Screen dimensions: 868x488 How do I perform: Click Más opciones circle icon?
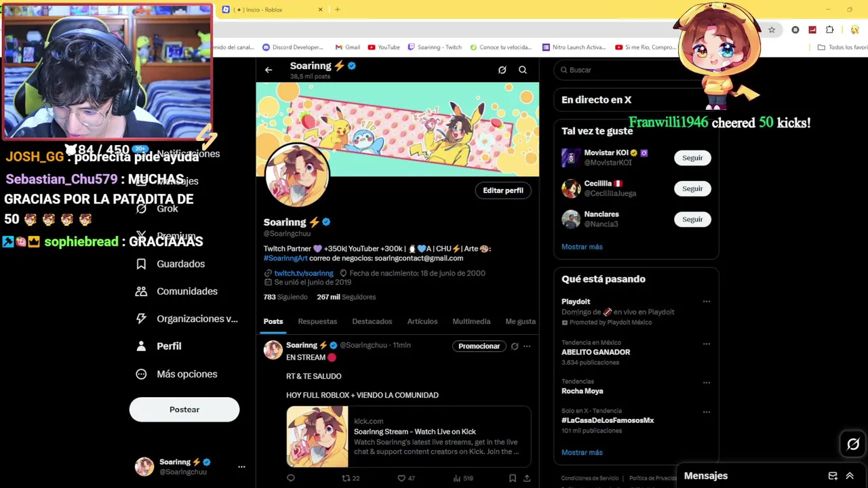[141, 374]
